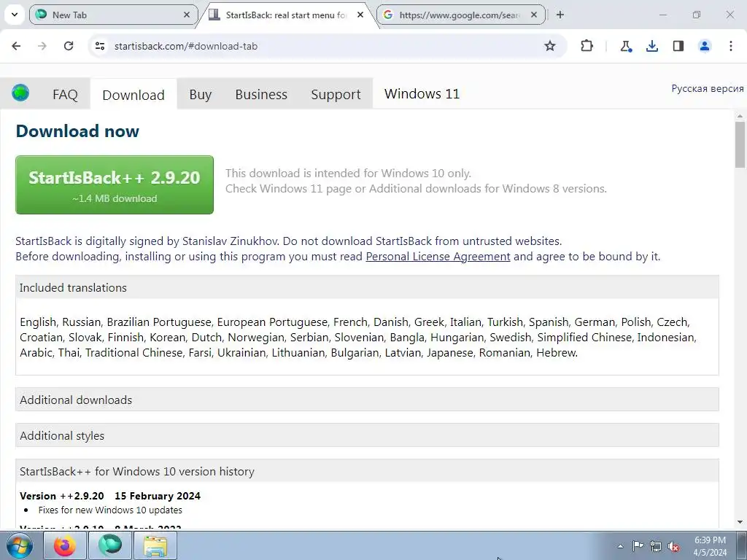This screenshot has height=560, width=747.
Task: Open the user profile avatar
Action: click(x=705, y=46)
